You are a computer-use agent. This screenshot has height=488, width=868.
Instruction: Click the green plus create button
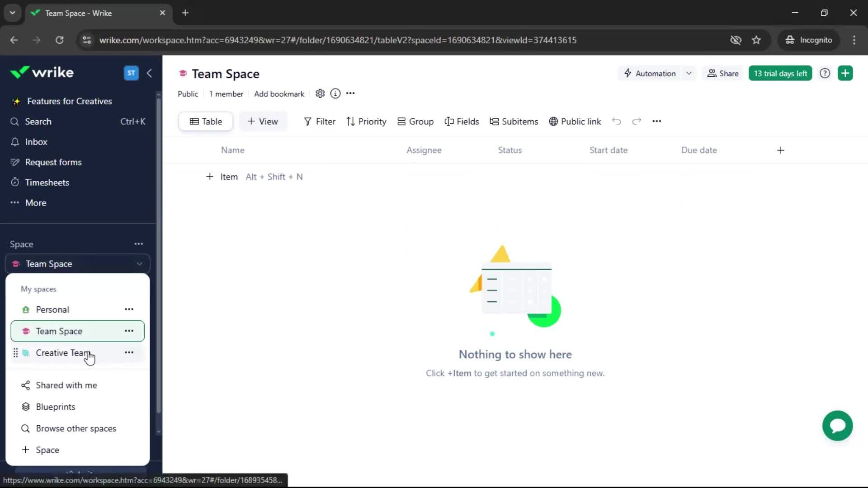(845, 74)
